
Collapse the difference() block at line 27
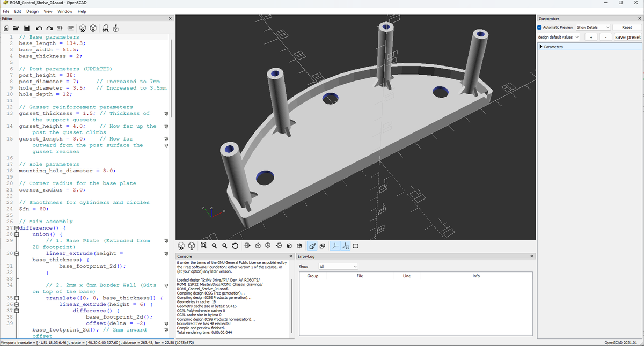[x=16, y=228]
